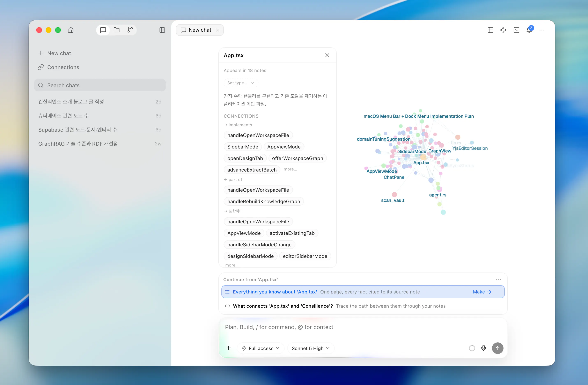
Task: Open the Set type dropdown
Action: click(x=241, y=83)
